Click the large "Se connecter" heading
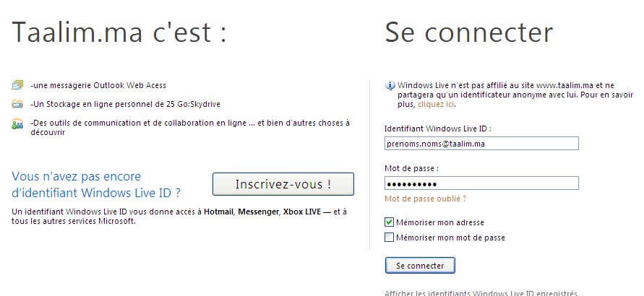The width and height of the screenshot is (644, 296). click(x=468, y=32)
